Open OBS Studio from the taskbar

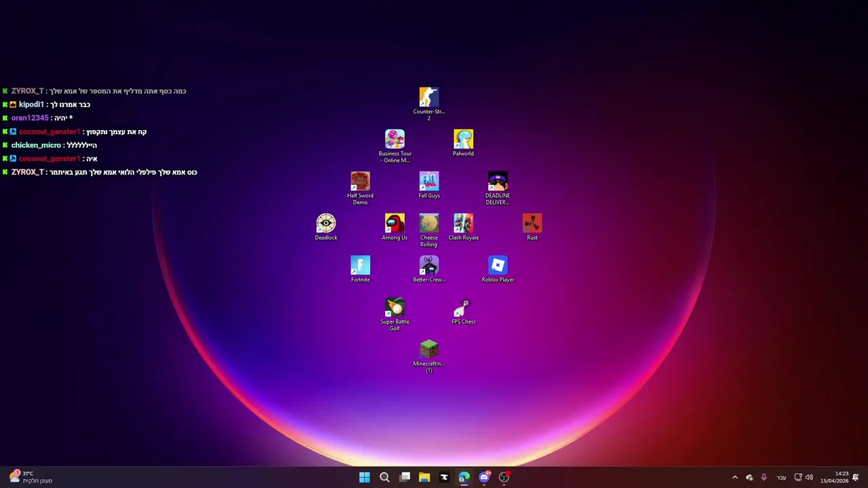click(504, 477)
